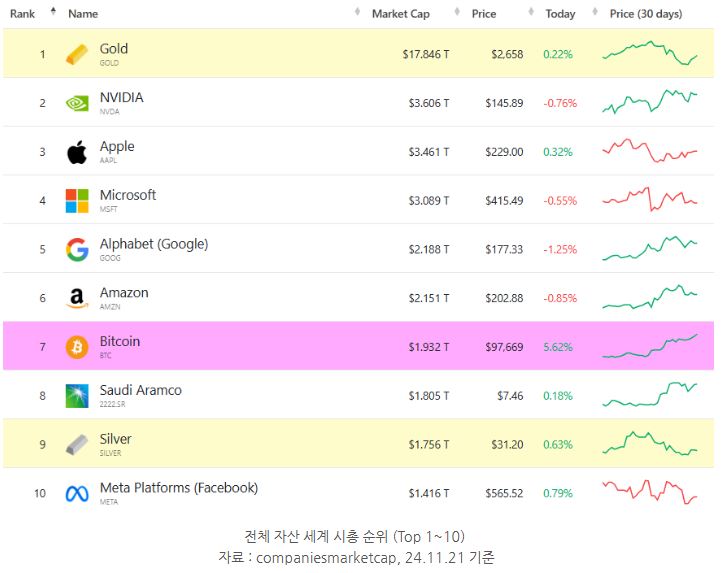Click the Bitcoin logo icon
The width and height of the screenshot is (721, 573).
[x=77, y=347]
